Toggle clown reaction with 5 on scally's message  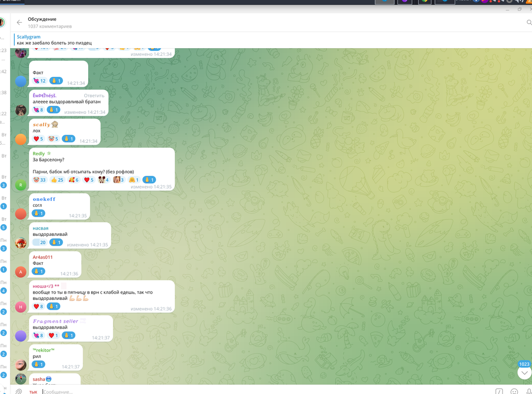pos(53,139)
